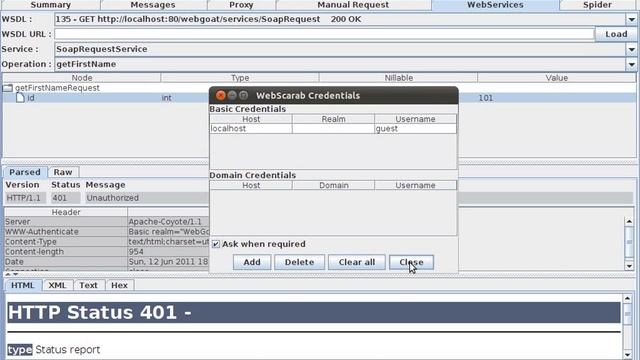This screenshot has height=360, width=640.
Task: Select the Date header row
Action: point(66,262)
